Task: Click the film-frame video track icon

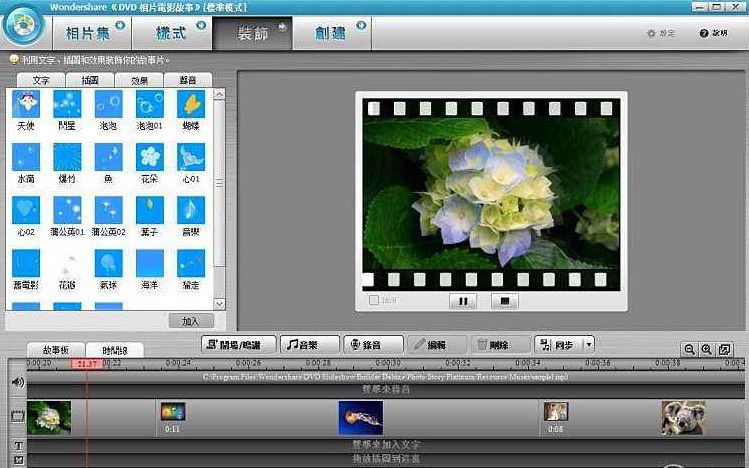Action: [18, 416]
